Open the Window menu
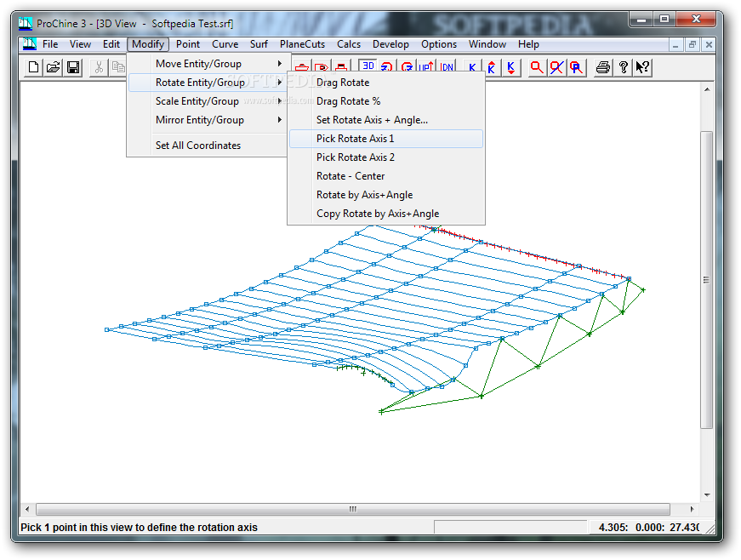 487,44
